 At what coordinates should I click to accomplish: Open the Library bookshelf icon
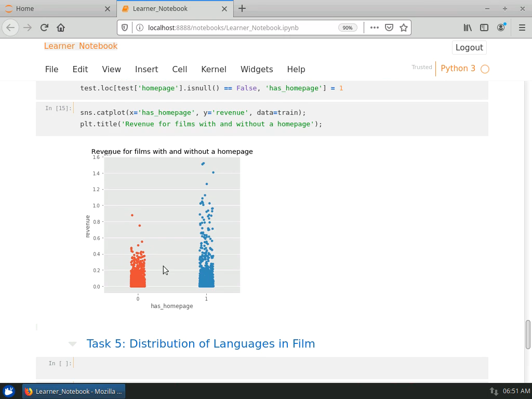pyautogui.click(x=468, y=28)
